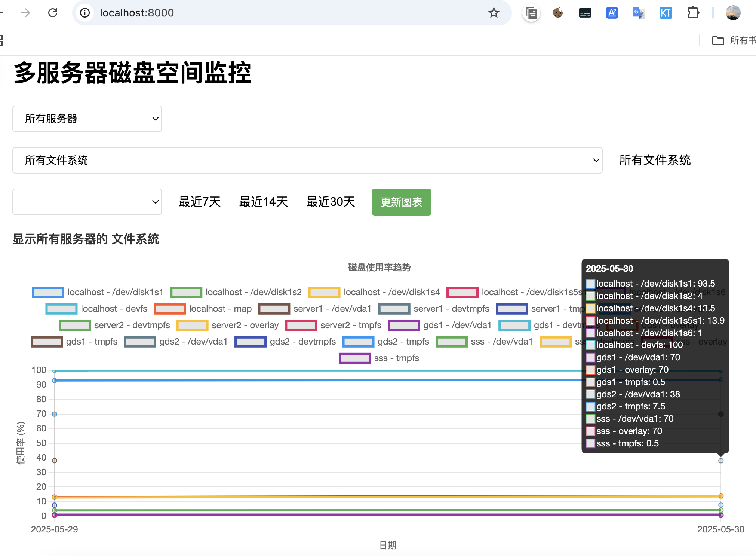
Task: Bookmark this page with the star icon
Action: coord(494,13)
